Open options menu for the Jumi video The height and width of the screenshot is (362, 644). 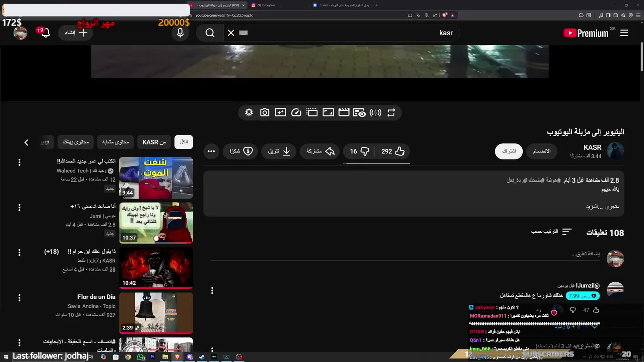(19, 207)
